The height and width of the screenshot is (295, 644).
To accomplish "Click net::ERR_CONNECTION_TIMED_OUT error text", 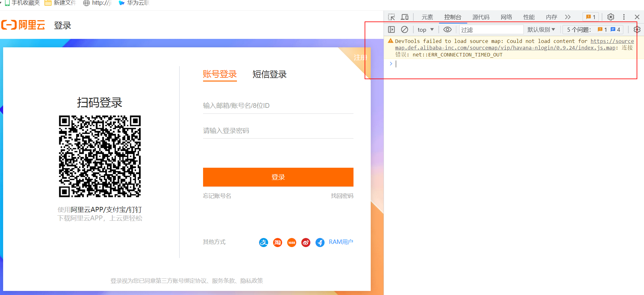I will (x=458, y=55).
